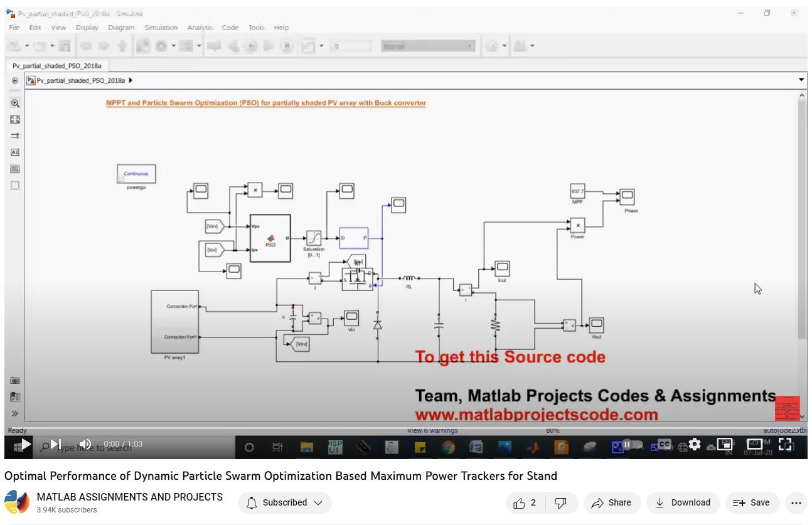
Task: Click the Fit to View palette icon
Action: click(x=15, y=120)
